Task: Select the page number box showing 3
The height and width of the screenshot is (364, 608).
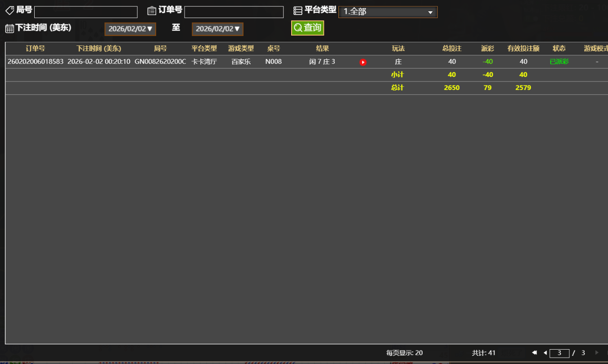Action: coord(559,353)
